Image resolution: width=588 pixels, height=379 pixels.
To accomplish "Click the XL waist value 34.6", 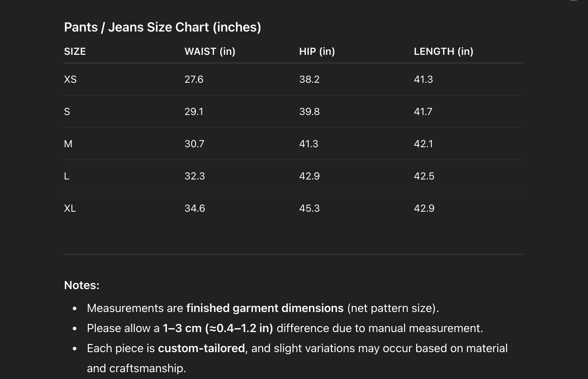I will pyautogui.click(x=195, y=208).
